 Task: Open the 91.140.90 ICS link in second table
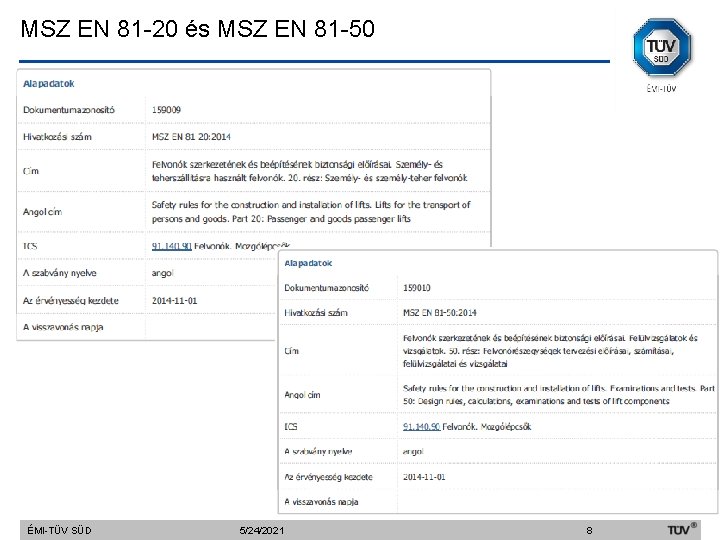(x=422, y=427)
